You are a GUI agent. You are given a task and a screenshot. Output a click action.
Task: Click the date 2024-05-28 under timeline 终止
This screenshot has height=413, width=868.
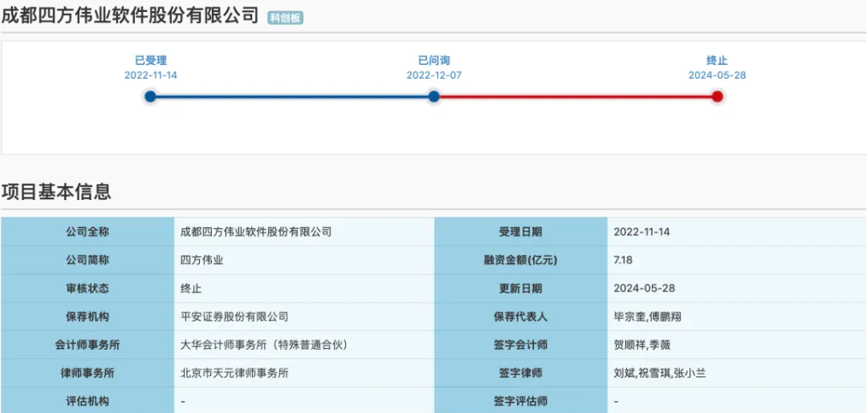click(x=718, y=75)
